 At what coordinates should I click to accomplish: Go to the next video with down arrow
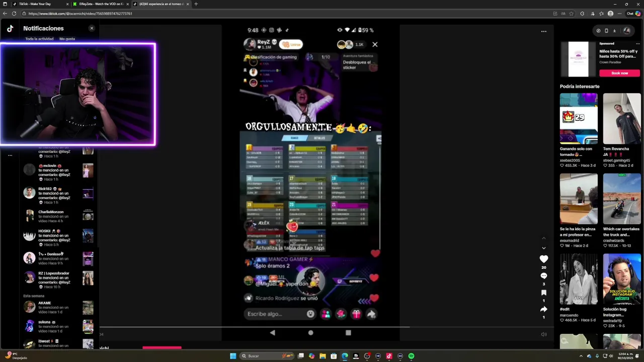(x=543, y=248)
